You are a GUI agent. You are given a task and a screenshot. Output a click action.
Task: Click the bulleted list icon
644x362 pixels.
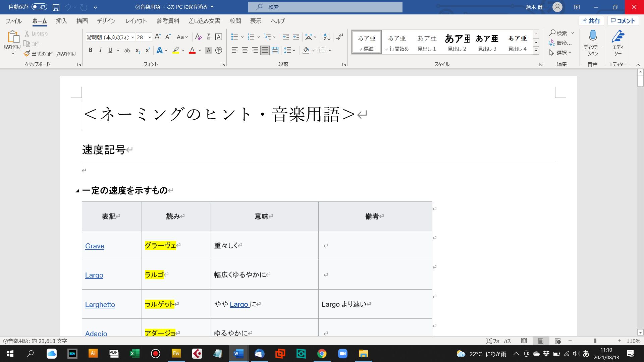click(x=234, y=37)
